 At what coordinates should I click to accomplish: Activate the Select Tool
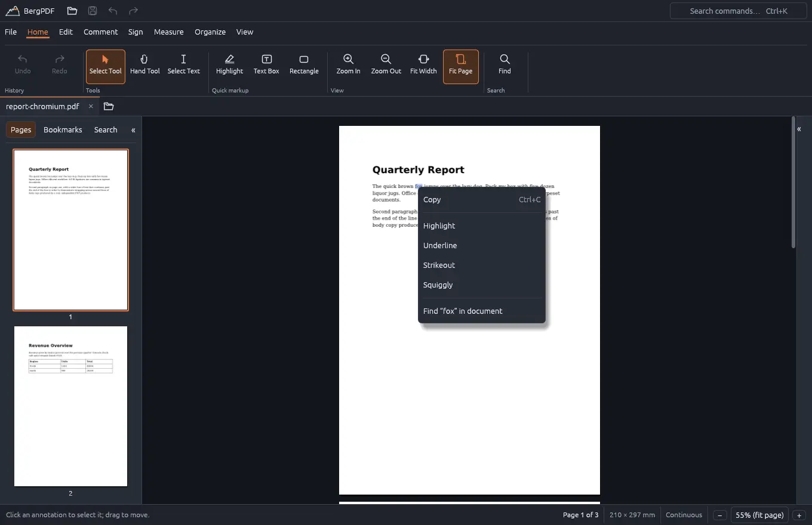tap(106, 66)
